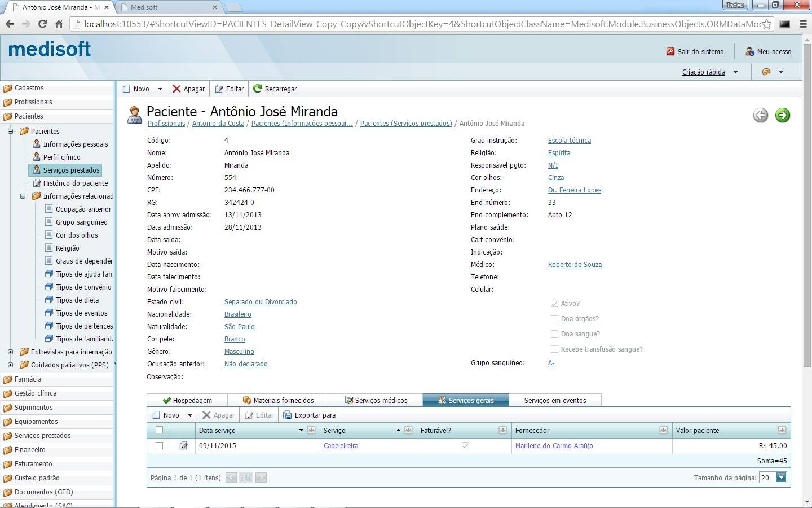Click Novo in the grid toolbar
The image size is (812, 508).
click(166, 415)
